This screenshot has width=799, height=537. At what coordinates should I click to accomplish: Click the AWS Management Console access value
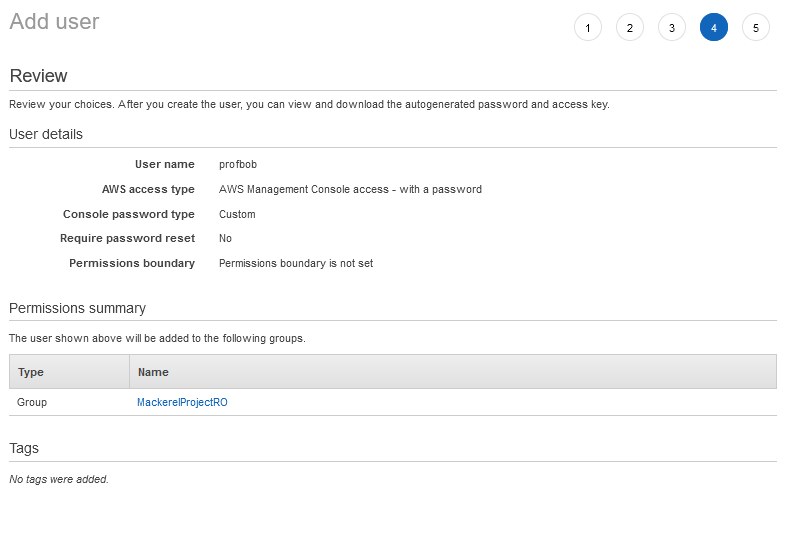tap(350, 189)
